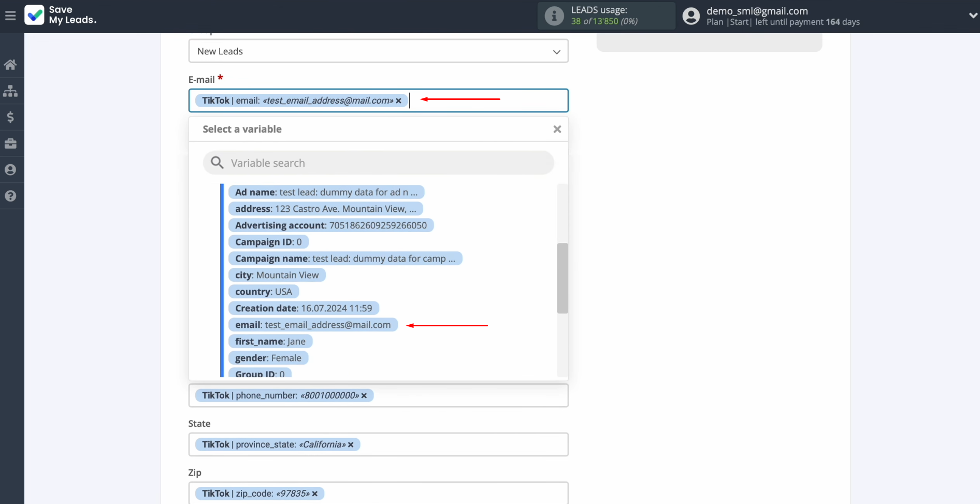Open the hamburger menu icon
Screen dimensions: 980x504
click(10, 16)
